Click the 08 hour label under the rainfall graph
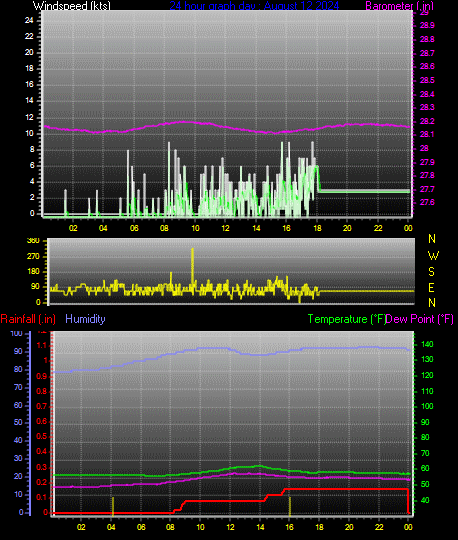The height and width of the screenshot is (540, 458). pos(170,527)
